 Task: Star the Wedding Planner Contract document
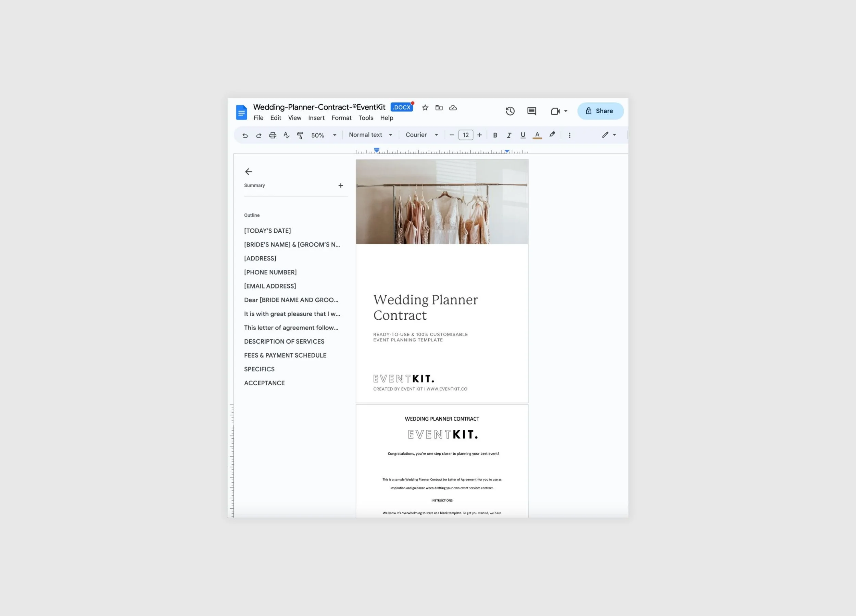[x=425, y=107]
